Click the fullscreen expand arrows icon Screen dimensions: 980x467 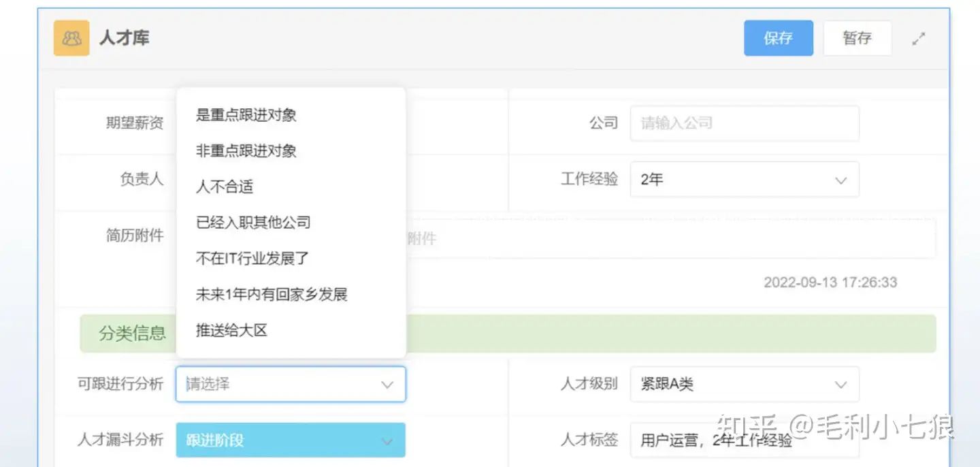[919, 39]
